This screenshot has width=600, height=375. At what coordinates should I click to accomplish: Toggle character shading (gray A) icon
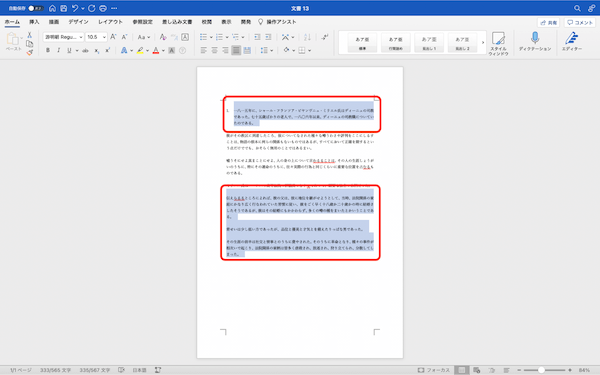point(171,50)
